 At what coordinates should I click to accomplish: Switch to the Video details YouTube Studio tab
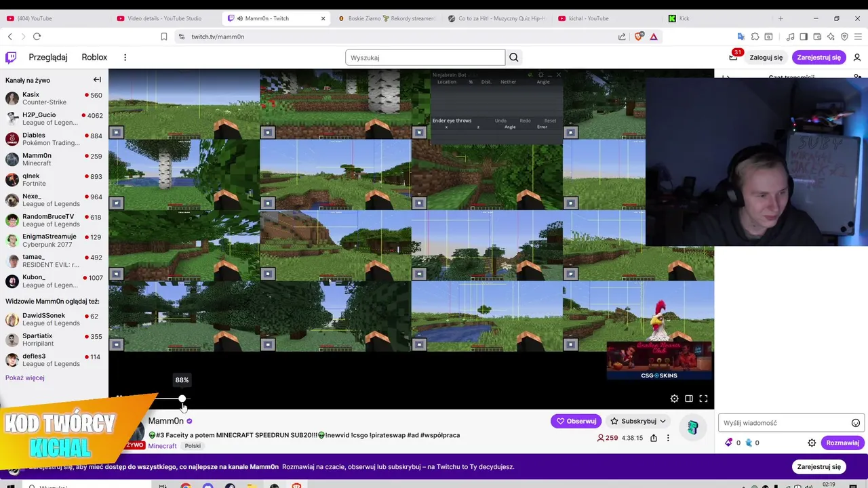166,18
